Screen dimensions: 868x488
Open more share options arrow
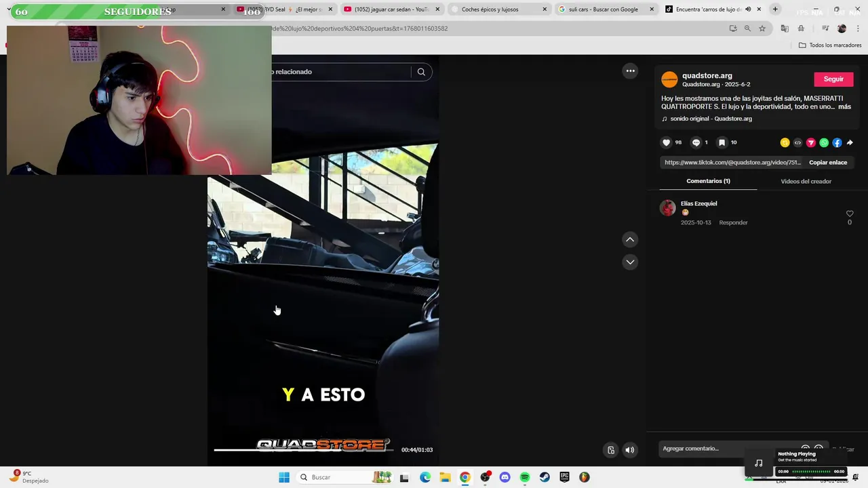[850, 142]
